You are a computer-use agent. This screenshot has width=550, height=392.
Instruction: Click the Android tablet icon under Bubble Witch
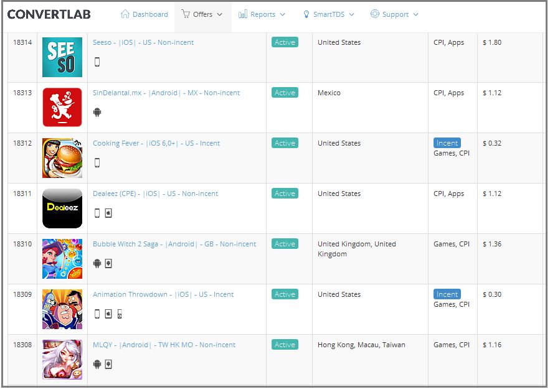[108, 263]
